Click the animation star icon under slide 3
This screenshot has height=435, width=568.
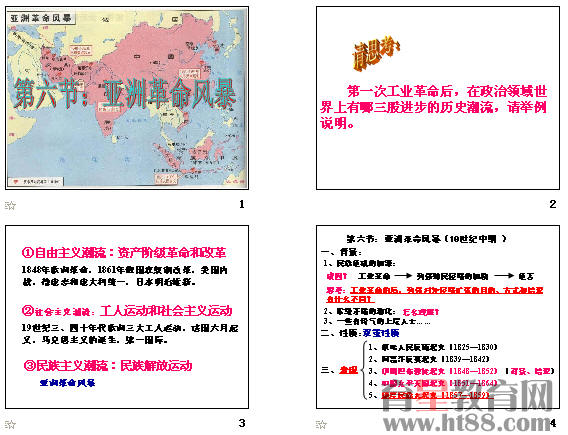point(11,424)
